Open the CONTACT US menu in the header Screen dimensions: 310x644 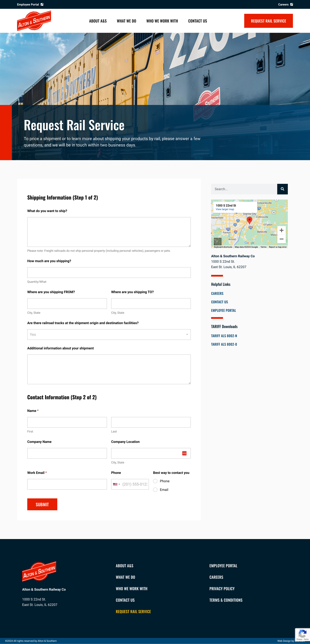198,21
